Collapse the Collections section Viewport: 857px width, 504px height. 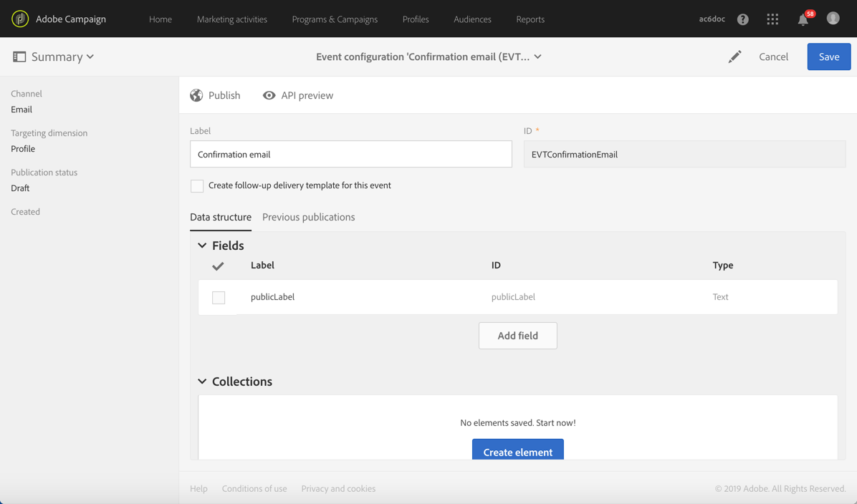tap(203, 382)
